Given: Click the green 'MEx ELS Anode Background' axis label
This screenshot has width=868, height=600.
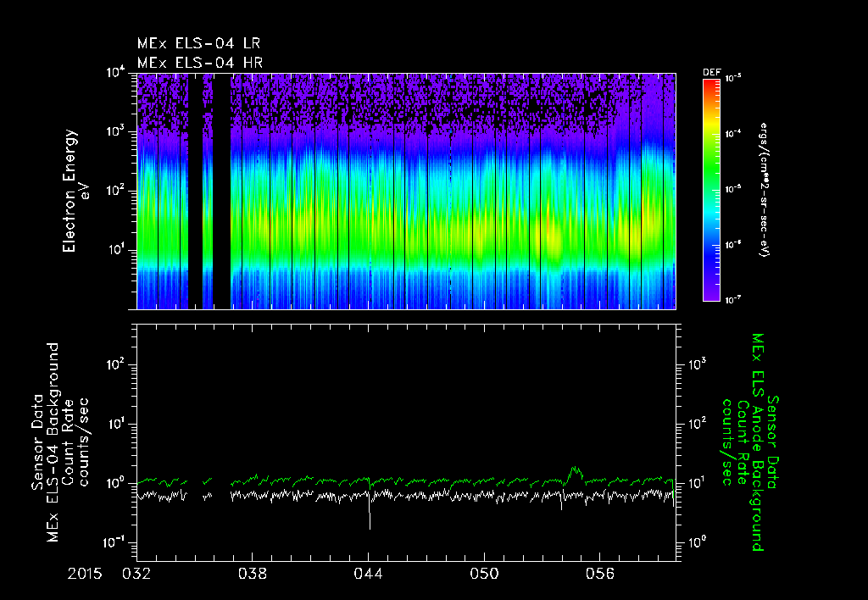Looking at the screenshot, I should pyautogui.click(x=758, y=442).
